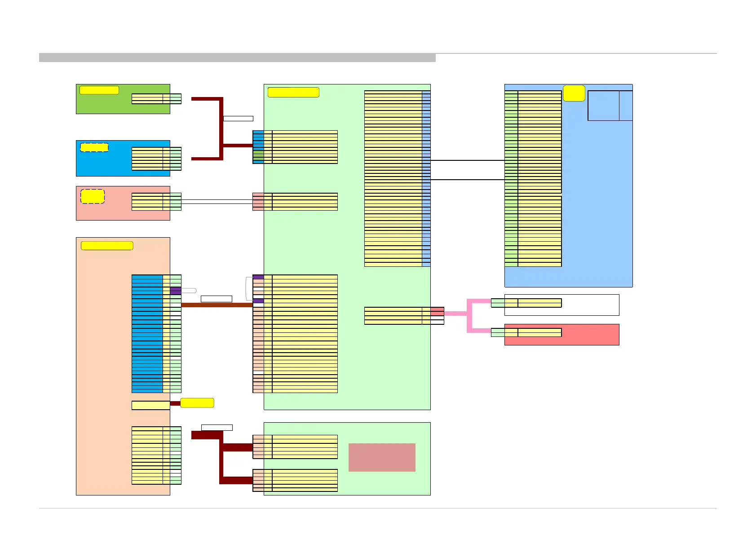This screenshot has width=756, height=535.
Task: Select the yellow label in the orange block
Action: 107,246
